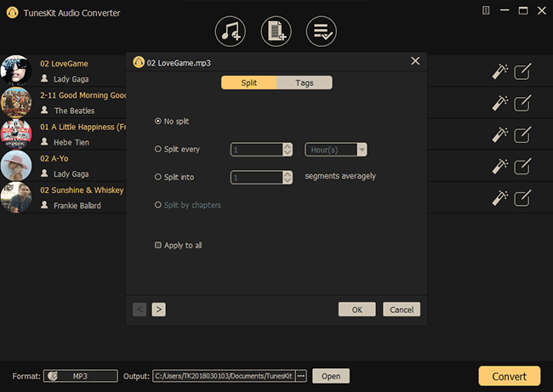Click the Frankie Ballard artist name
553x392 pixels.
[x=77, y=206]
